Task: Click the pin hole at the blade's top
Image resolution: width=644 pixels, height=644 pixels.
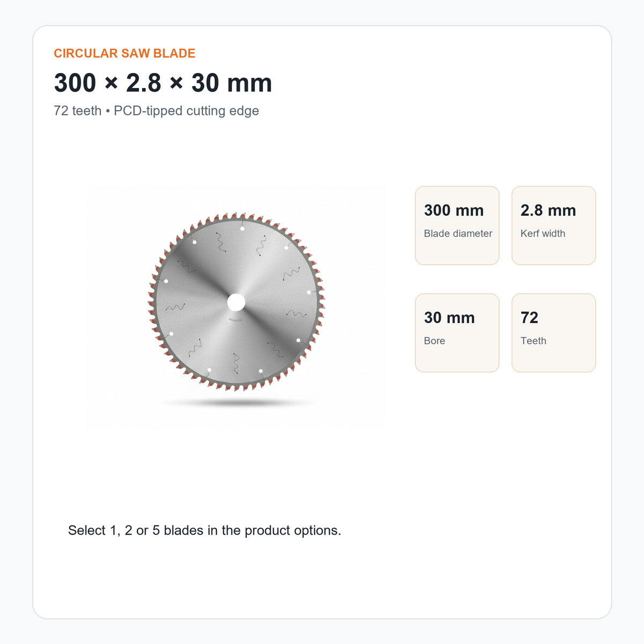Action: (x=243, y=229)
